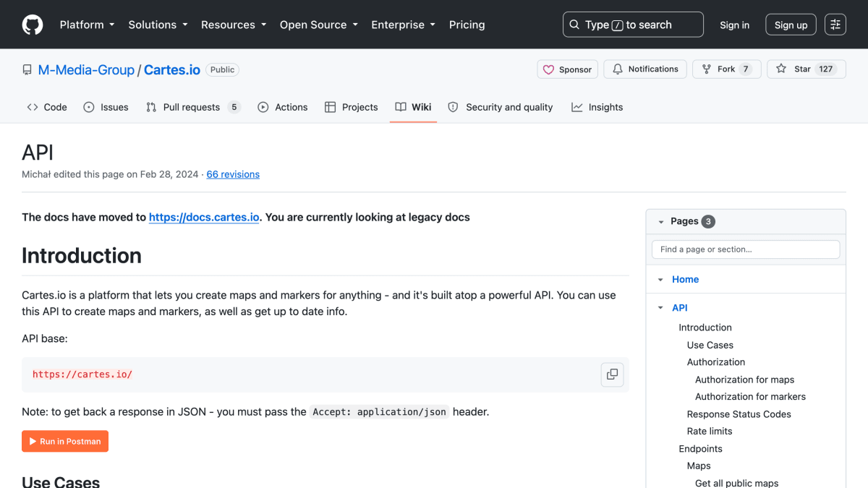This screenshot has width=868, height=488.
Task: Open Notifications for this repository
Action: (x=645, y=69)
